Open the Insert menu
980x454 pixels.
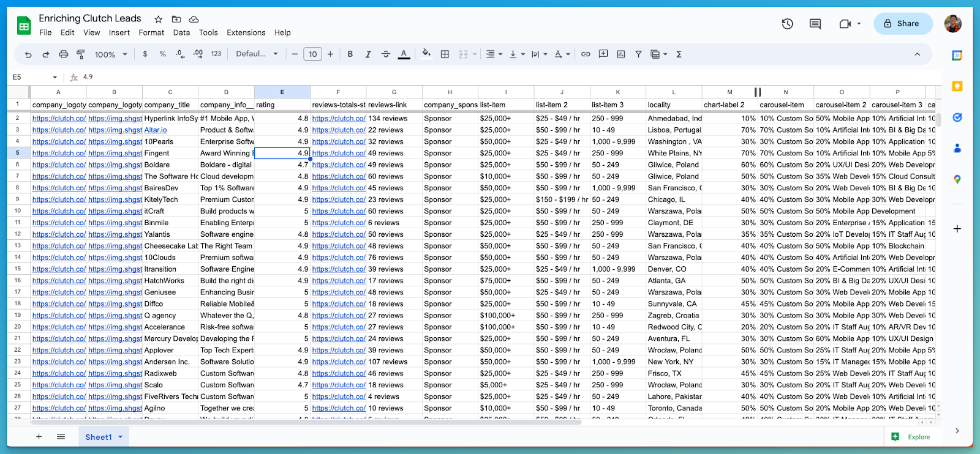[x=119, y=32]
